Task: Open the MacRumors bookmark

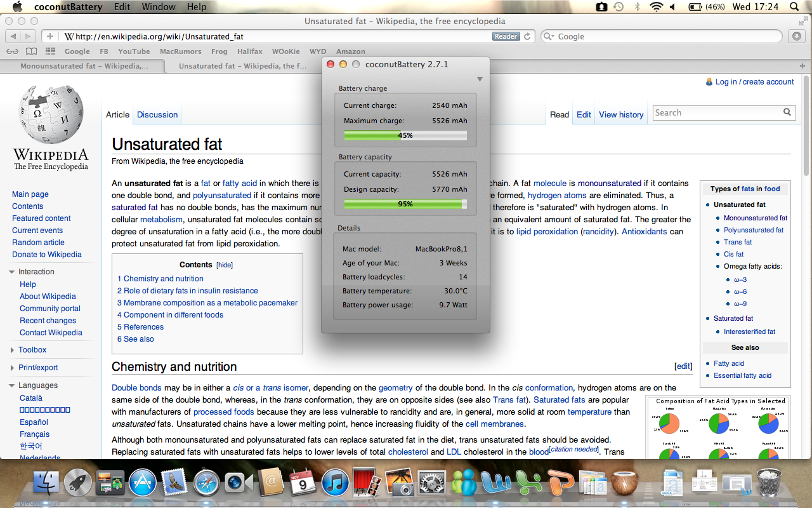Action: pos(180,51)
